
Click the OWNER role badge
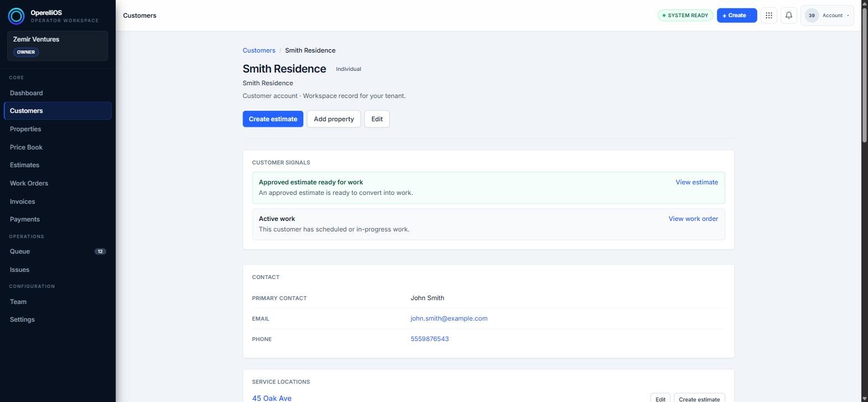point(26,52)
